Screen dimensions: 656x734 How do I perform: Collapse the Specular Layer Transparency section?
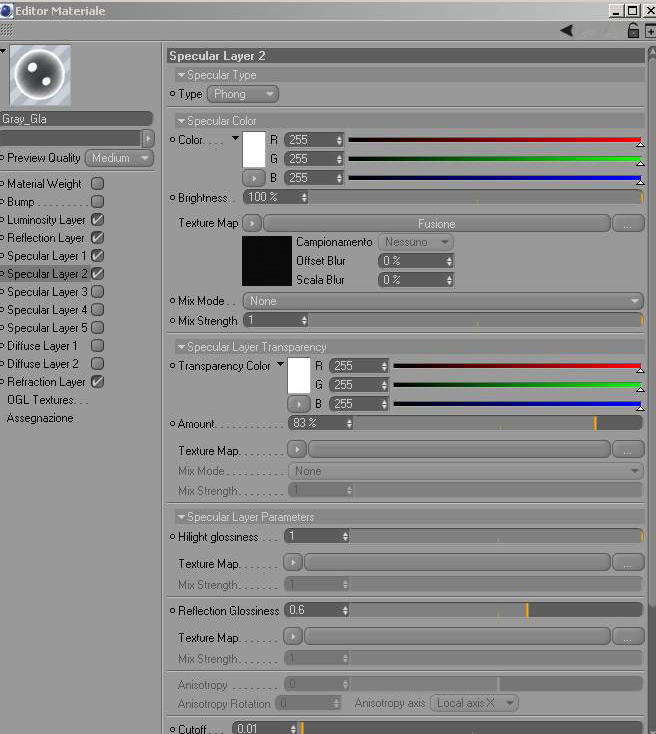pyautogui.click(x=181, y=347)
